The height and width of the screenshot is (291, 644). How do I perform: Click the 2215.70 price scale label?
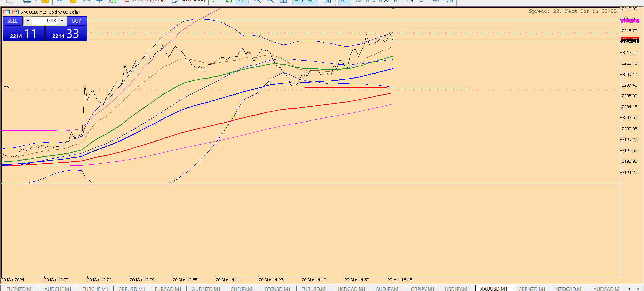pos(629,31)
